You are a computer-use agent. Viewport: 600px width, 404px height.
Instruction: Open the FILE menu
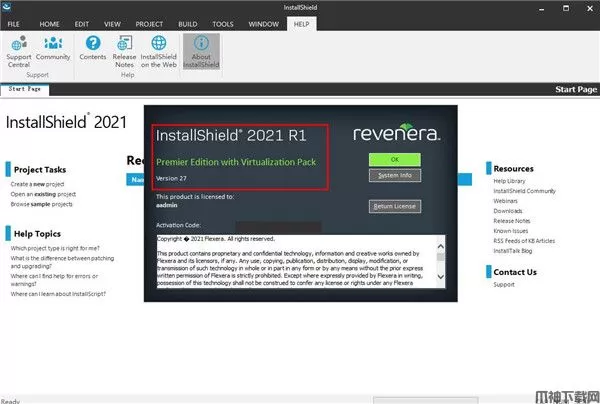pyautogui.click(x=13, y=24)
